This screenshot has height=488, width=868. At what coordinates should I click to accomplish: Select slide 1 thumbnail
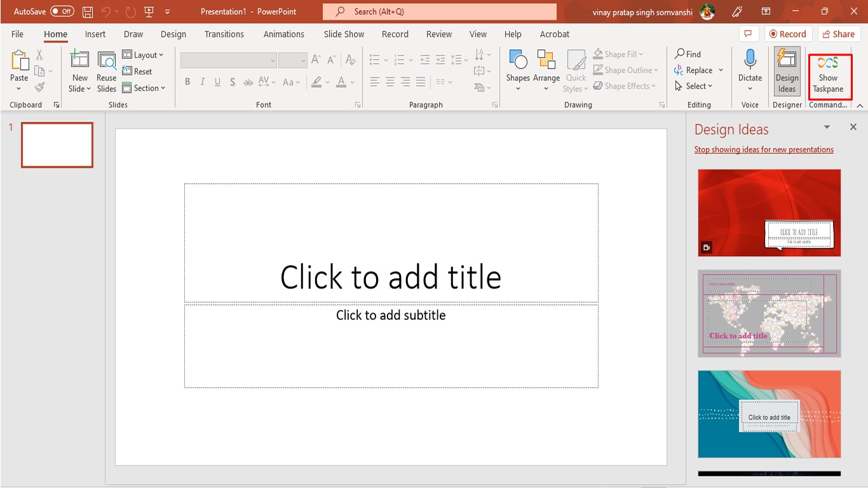point(57,145)
